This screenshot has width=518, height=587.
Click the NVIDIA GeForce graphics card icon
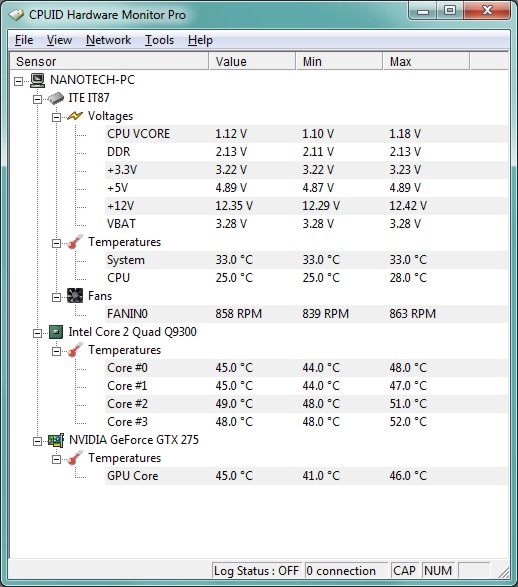coord(56,440)
